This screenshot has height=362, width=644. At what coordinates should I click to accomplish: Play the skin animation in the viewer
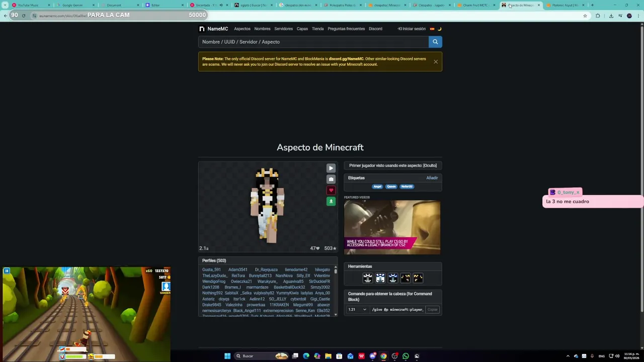[331, 168]
